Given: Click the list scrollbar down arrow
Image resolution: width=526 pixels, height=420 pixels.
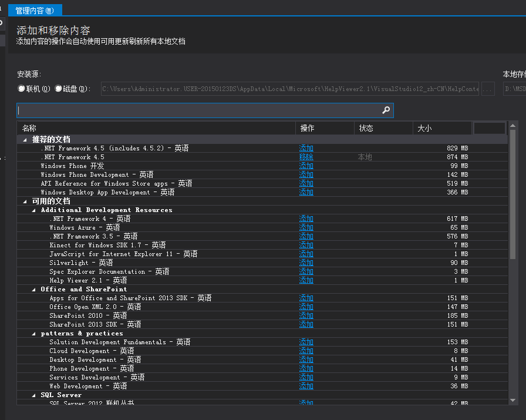Looking at the screenshot, I should pos(512,400).
